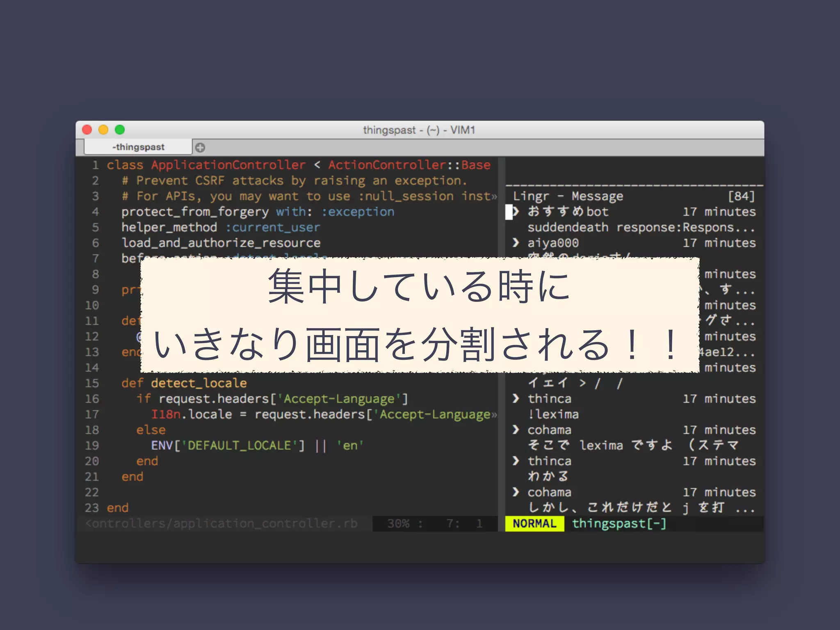The height and width of the screenshot is (630, 840).
Task: Click '!lexima' message text
Action: click(553, 414)
